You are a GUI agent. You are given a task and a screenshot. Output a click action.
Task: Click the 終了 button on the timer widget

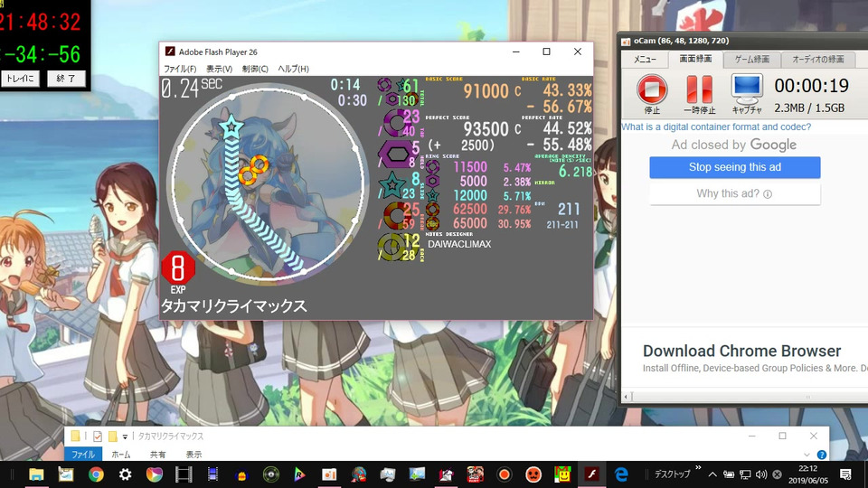pyautogui.click(x=66, y=79)
